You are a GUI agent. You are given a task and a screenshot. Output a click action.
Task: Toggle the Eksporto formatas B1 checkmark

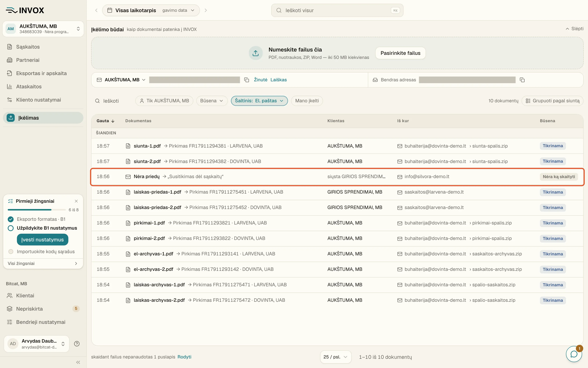click(x=11, y=219)
